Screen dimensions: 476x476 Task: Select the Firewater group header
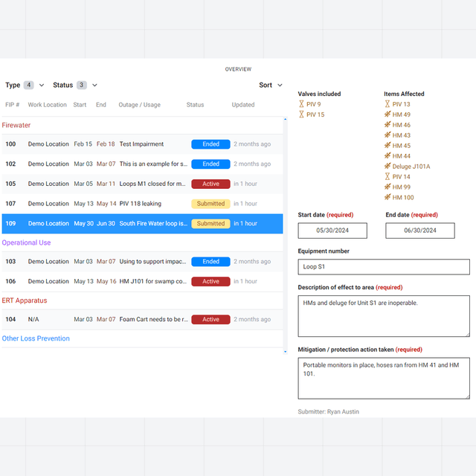pyautogui.click(x=16, y=125)
